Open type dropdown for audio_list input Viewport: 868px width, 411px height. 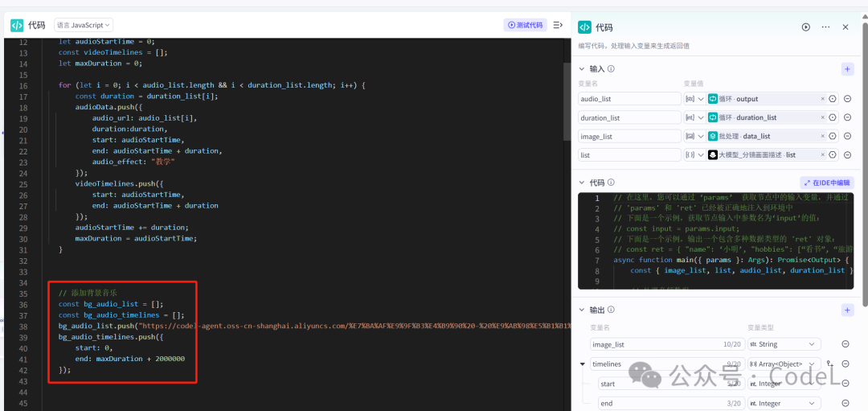tap(694, 99)
